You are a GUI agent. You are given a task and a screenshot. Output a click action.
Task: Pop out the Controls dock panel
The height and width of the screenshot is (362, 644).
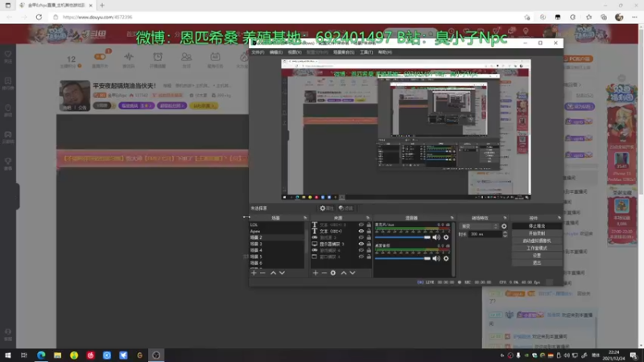559,218
